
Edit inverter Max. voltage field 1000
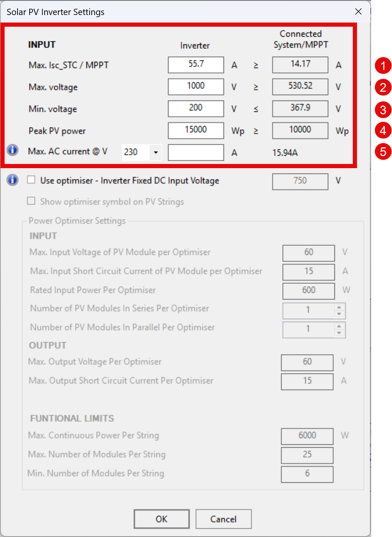point(196,87)
